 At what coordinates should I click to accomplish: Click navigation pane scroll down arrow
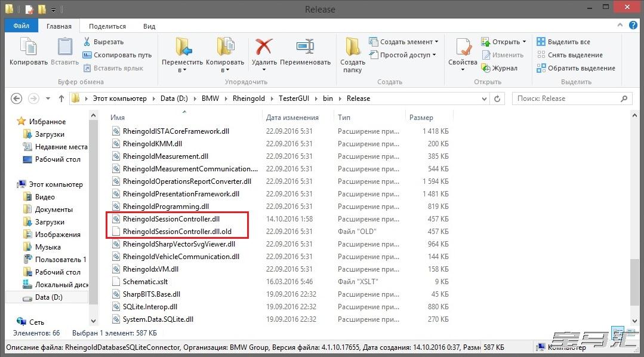pyautogui.click(x=93, y=321)
